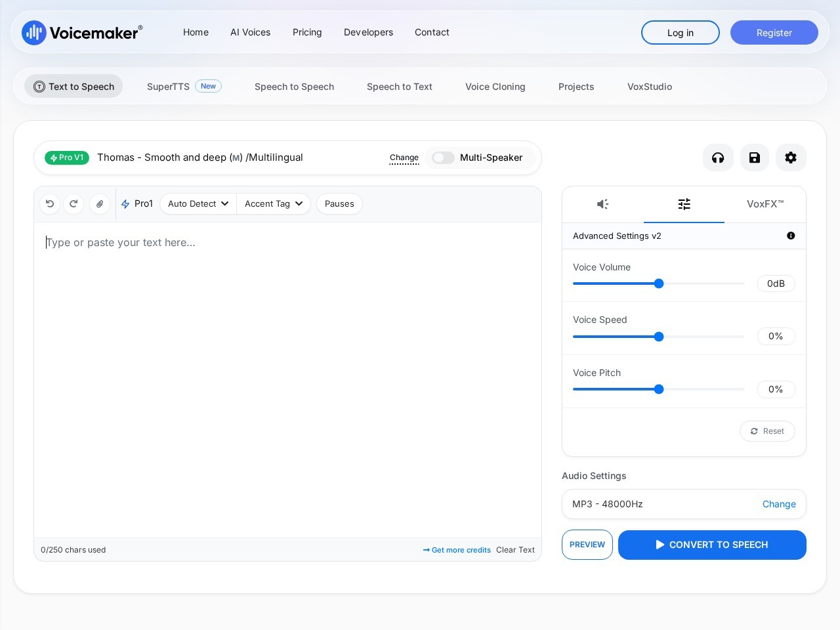Click the Voice Speed 0% value box
Screen dimensions: 840x630
(776, 336)
